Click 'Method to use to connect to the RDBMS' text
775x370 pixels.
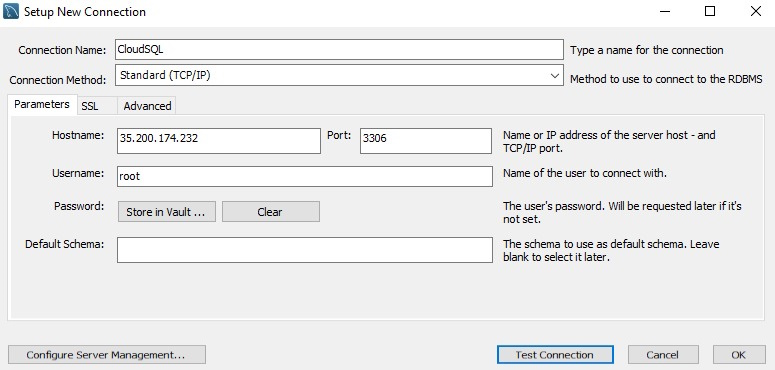coord(666,79)
